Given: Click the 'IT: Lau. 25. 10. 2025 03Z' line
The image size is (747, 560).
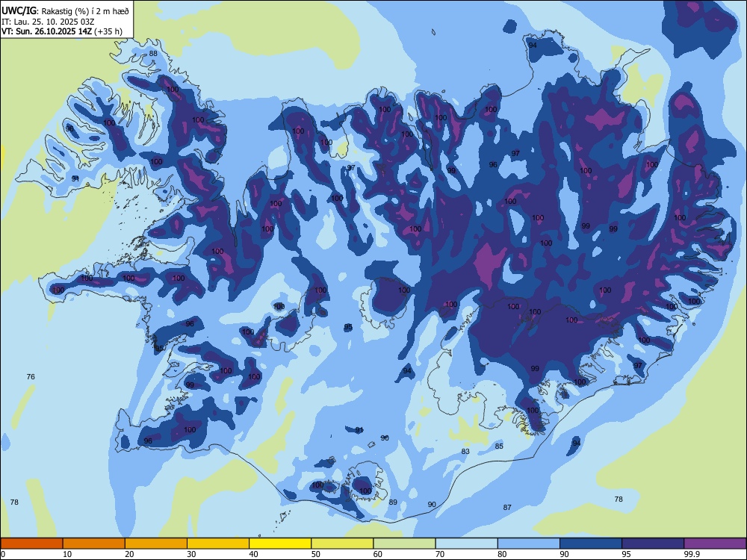Looking at the screenshot, I should point(48,22).
